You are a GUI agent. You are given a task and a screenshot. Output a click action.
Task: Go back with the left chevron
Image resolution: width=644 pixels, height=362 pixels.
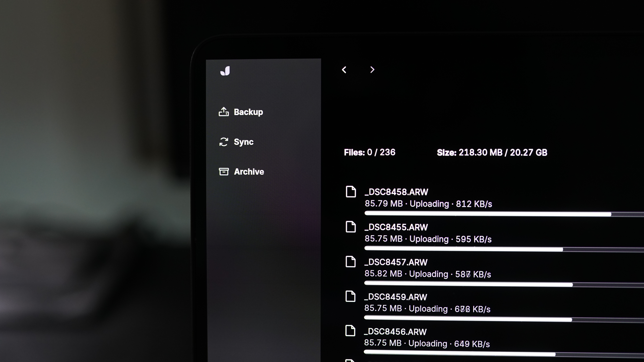[x=344, y=70]
